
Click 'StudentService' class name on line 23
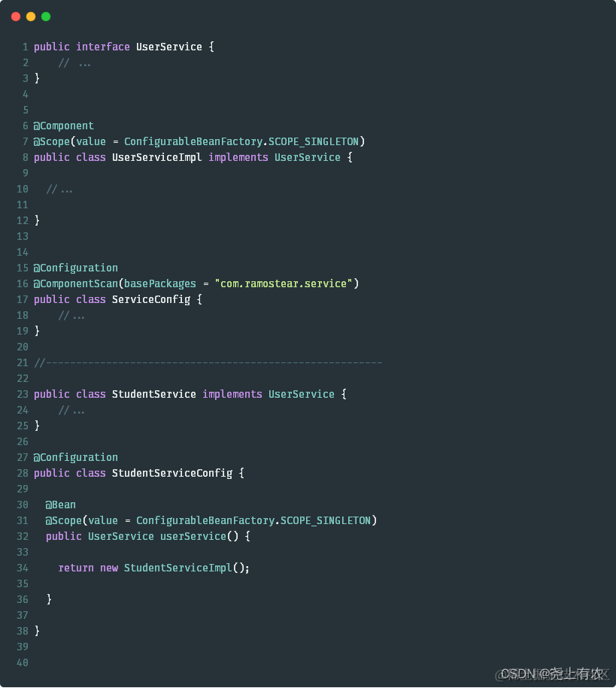(x=154, y=395)
